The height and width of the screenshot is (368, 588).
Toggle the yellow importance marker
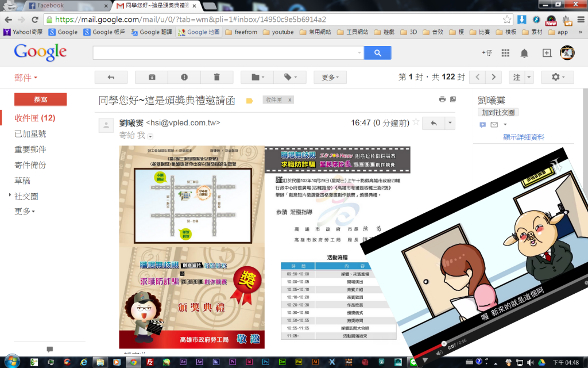249,101
